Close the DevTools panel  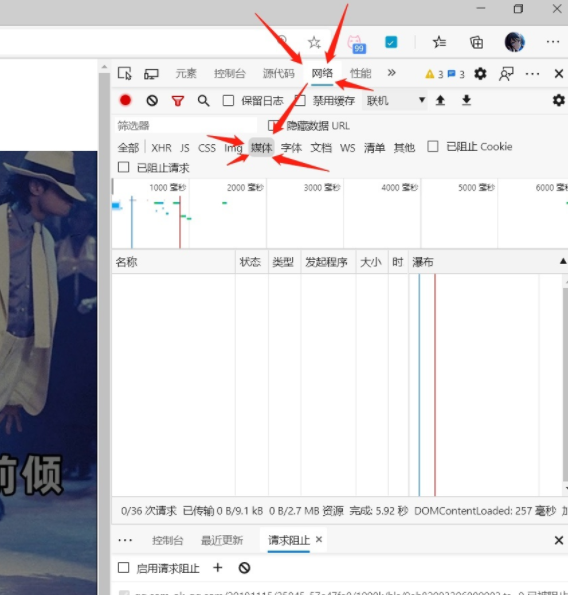click(x=559, y=74)
